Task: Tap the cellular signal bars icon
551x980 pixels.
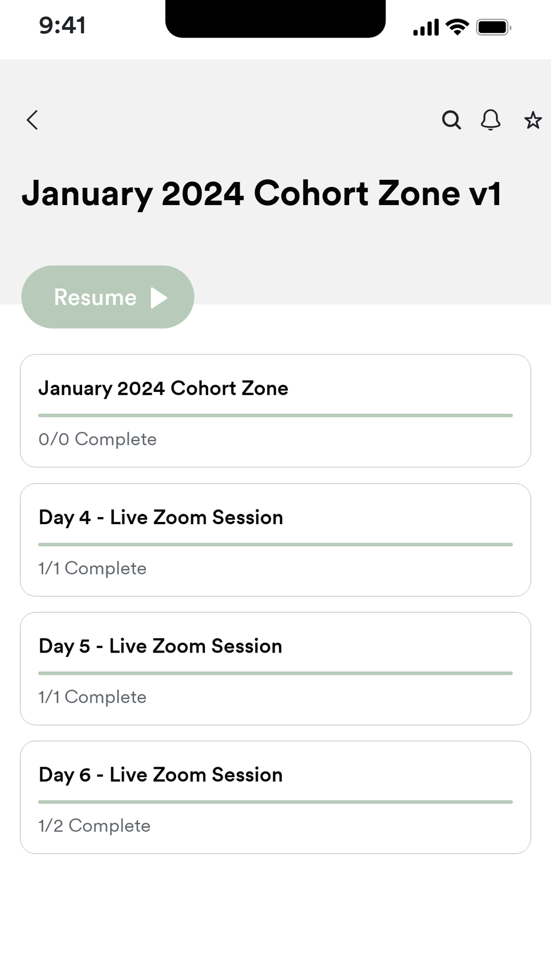Action: pyautogui.click(x=426, y=27)
